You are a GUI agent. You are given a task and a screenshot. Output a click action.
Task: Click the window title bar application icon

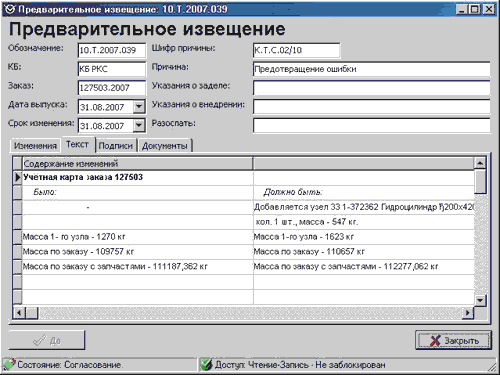[10, 9]
